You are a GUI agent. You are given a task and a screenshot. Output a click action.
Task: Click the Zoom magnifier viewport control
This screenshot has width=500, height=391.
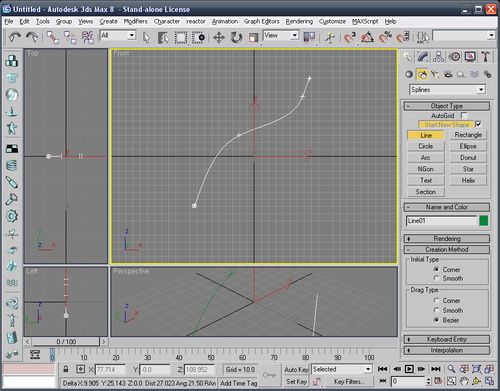451,369
